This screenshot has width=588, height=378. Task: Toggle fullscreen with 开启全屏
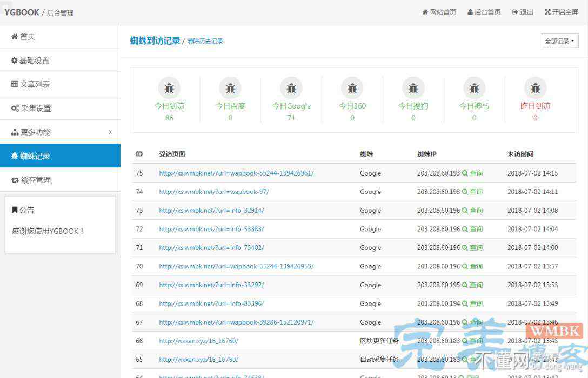(561, 12)
